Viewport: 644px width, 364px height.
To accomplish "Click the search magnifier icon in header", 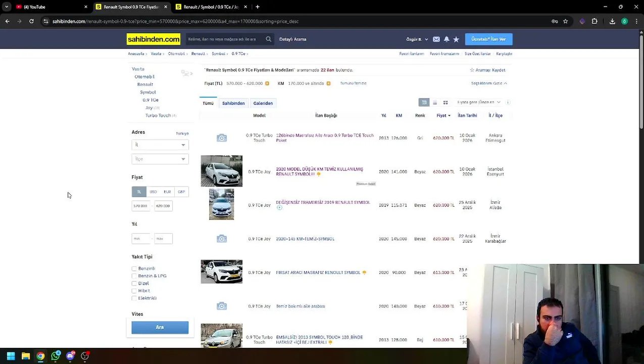I will 268,39.
